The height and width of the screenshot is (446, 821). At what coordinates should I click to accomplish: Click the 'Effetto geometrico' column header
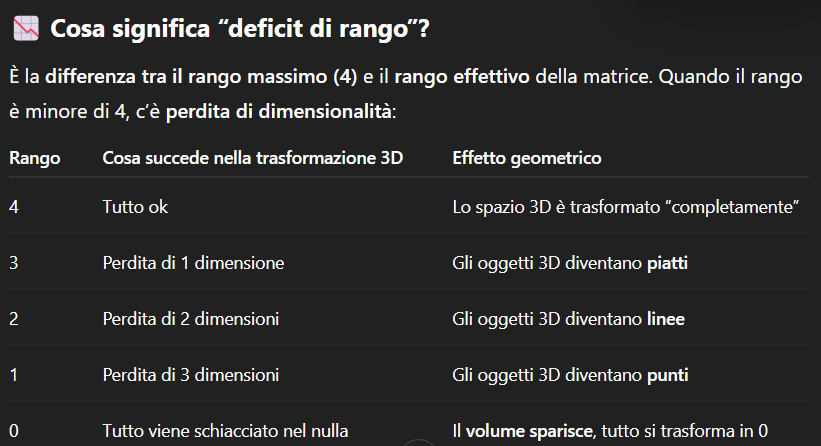527,158
